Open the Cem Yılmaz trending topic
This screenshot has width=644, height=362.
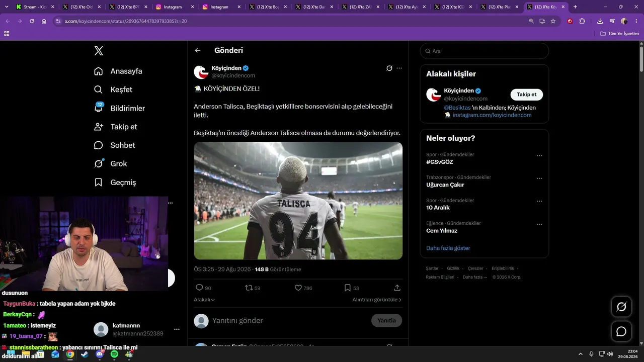442,231
